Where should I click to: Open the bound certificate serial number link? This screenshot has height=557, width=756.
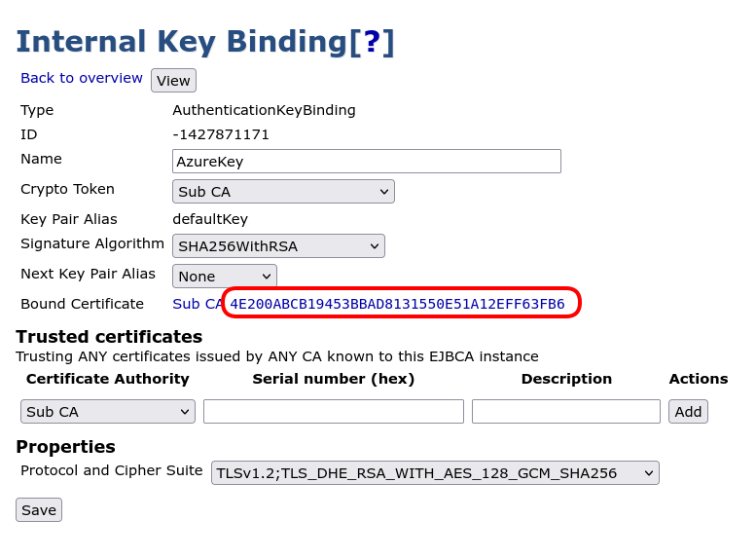pyautogui.click(x=397, y=304)
